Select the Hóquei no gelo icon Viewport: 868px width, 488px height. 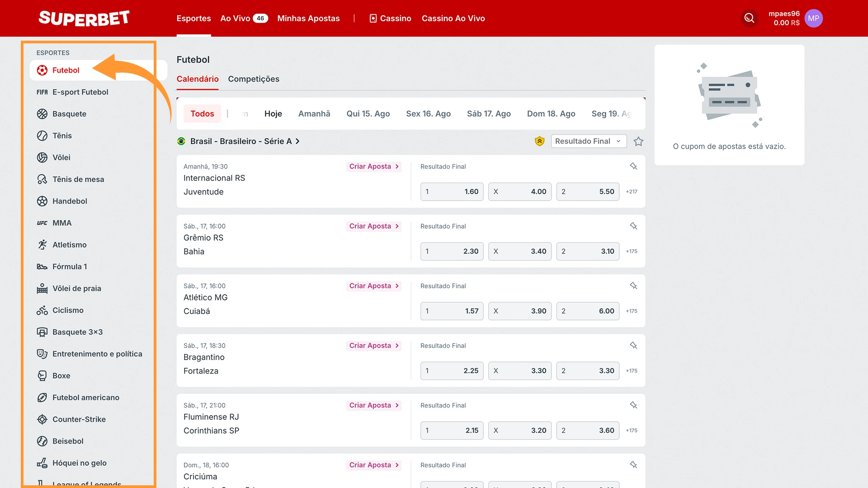coord(42,463)
